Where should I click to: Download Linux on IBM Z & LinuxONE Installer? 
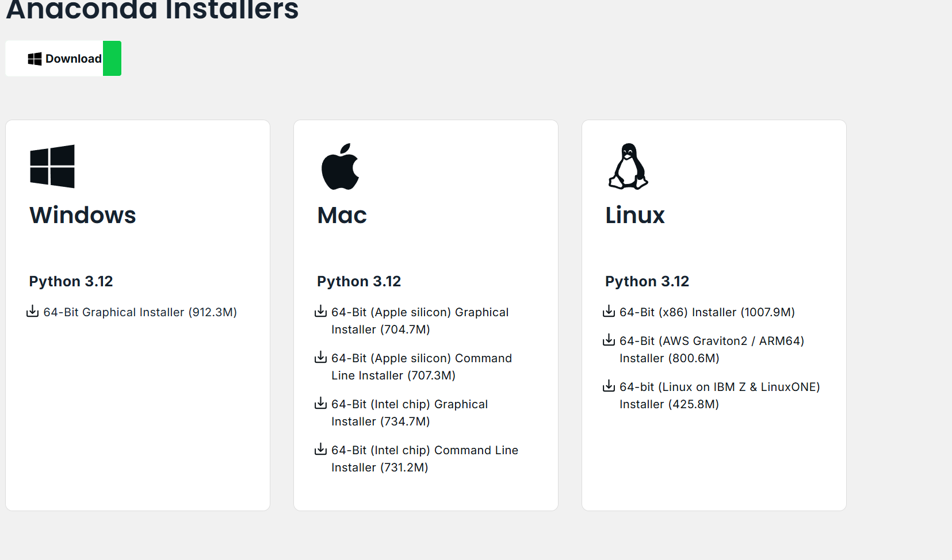[x=720, y=396]
